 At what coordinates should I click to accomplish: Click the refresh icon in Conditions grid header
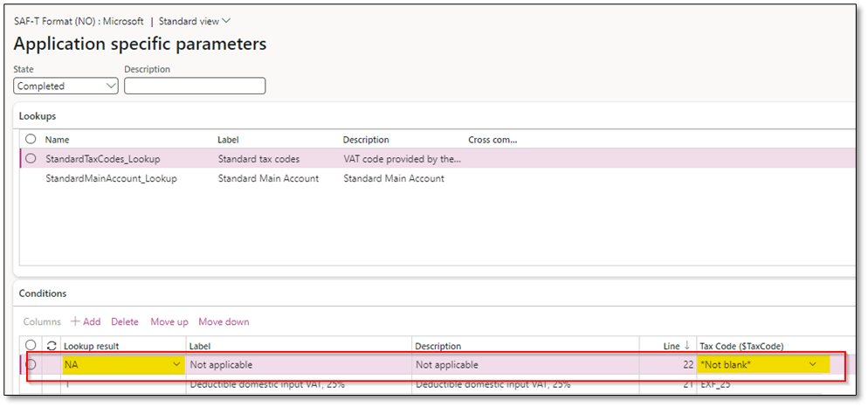(x=52, y=346)
